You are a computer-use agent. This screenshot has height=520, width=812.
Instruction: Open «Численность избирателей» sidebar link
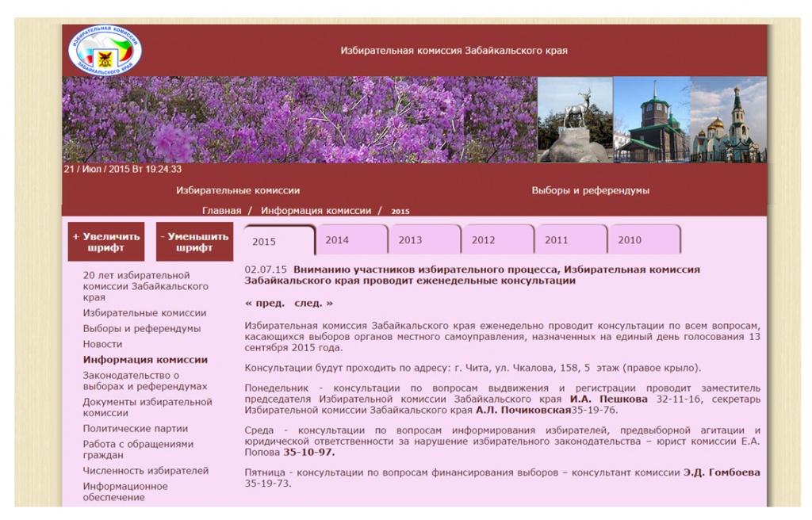[146, 471]
